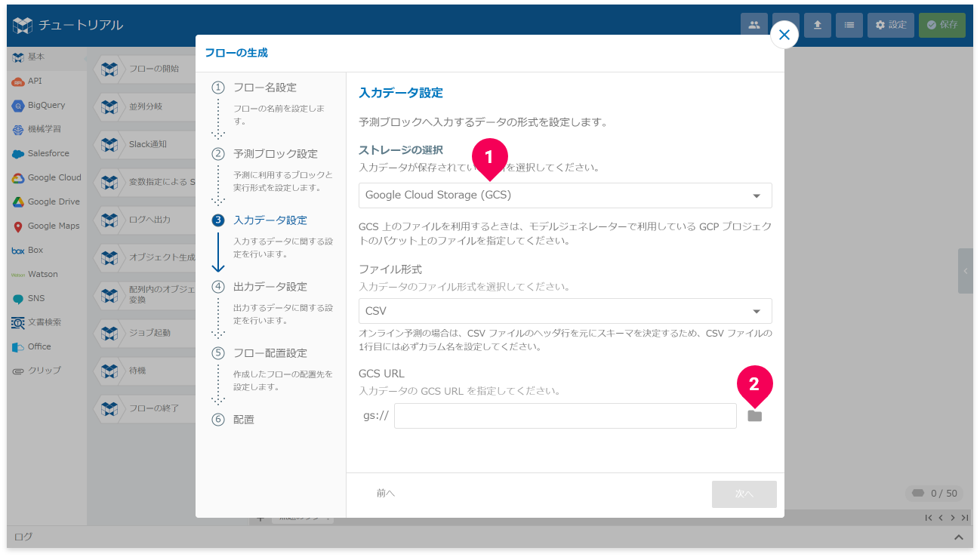
Task: Open the folder browser for GCS URL
Action: coord(754,416)
